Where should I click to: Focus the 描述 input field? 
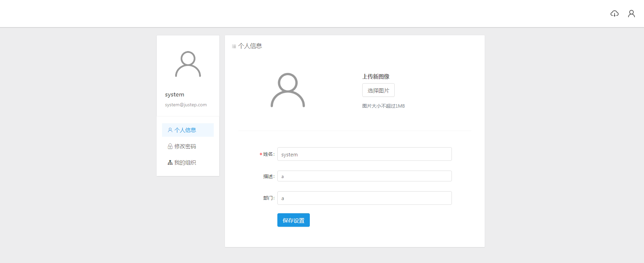coord(365,176)
